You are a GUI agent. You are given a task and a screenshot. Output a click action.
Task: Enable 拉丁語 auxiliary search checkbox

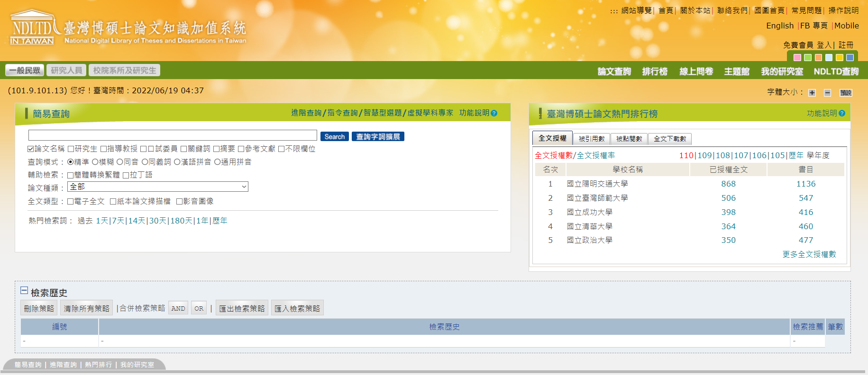(126, 175)
